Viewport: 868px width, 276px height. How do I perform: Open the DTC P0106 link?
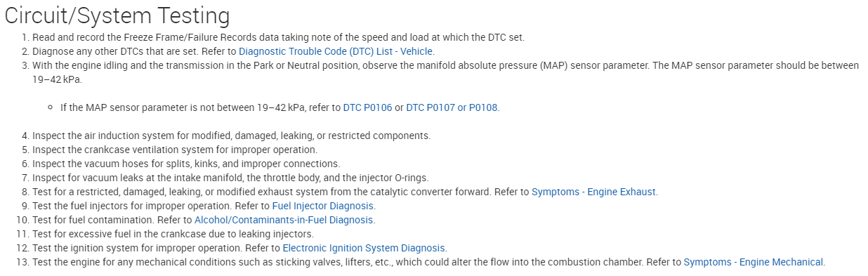pyautogui.click(x=367, y=107)
